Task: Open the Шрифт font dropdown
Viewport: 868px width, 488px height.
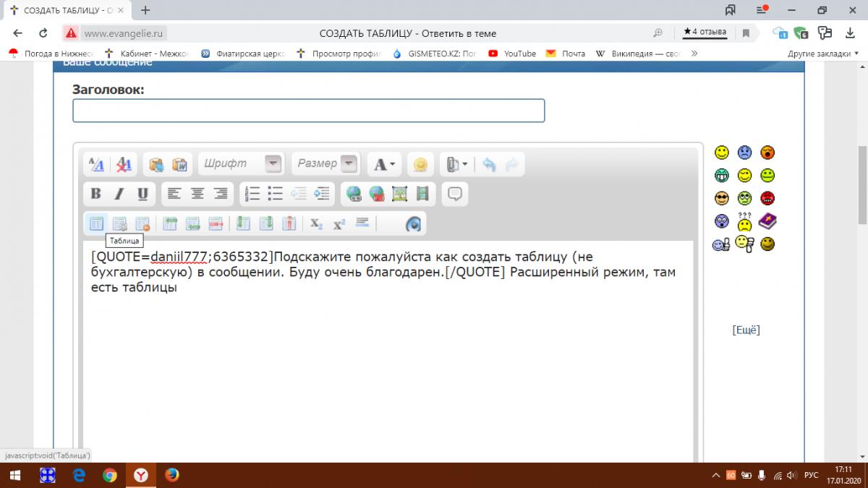Action: [x=272, y=164]
